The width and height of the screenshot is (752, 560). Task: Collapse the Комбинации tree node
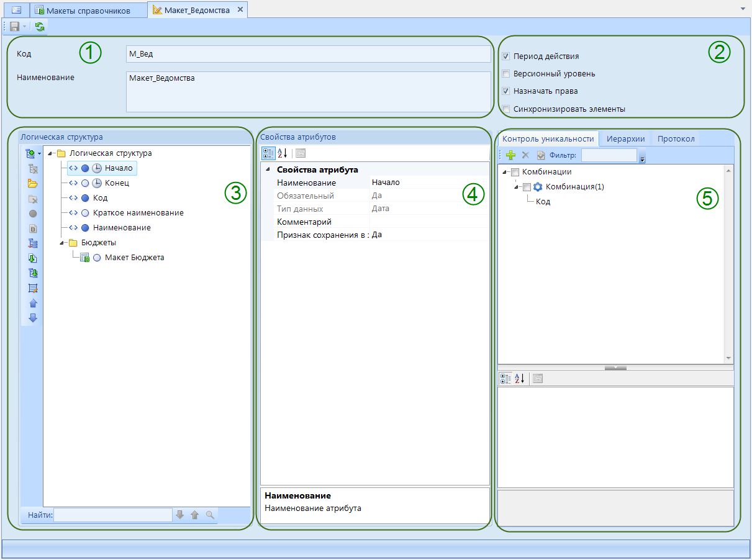(505, 173)
